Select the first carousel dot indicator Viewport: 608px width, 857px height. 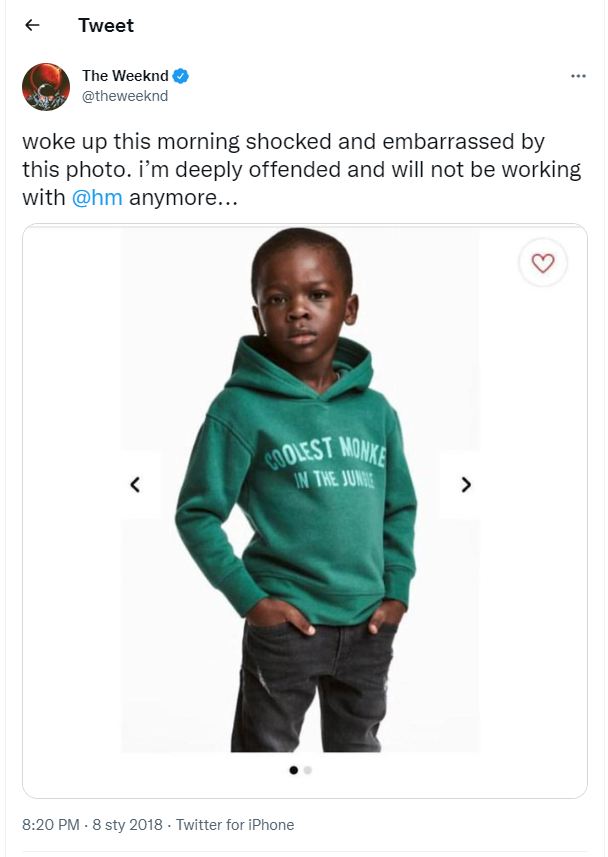[x=294, y=770]
